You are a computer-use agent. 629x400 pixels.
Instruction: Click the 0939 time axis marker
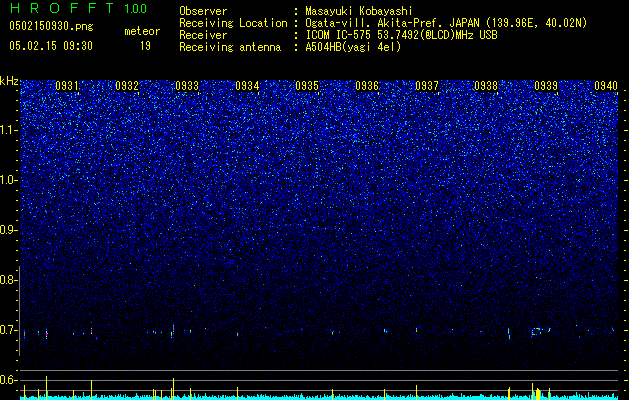point(546,86)
